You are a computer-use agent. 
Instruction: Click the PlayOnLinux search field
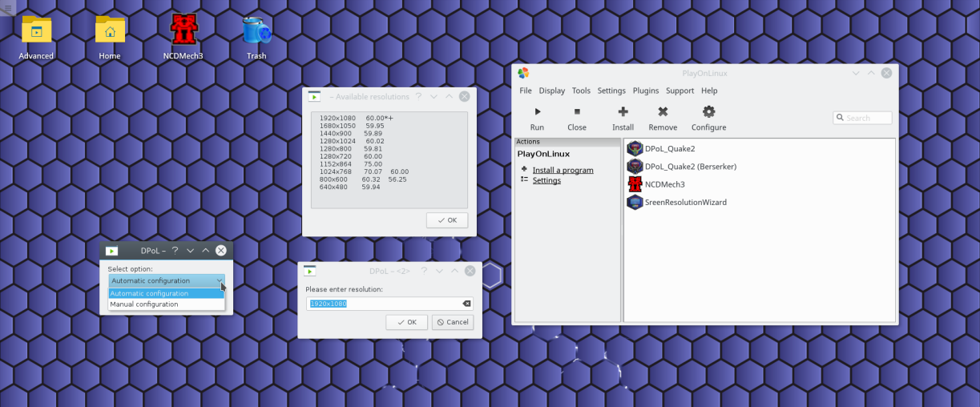[862, 118]
